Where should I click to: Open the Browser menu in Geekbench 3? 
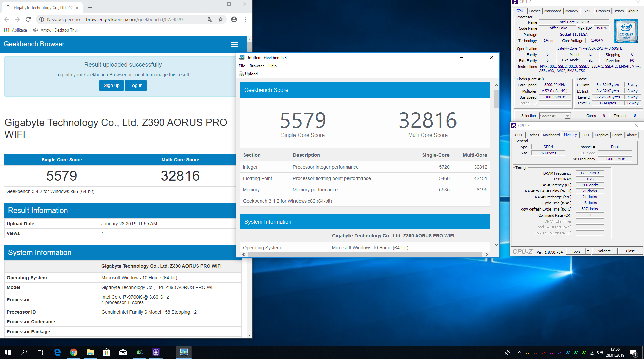tap(257, 66)
